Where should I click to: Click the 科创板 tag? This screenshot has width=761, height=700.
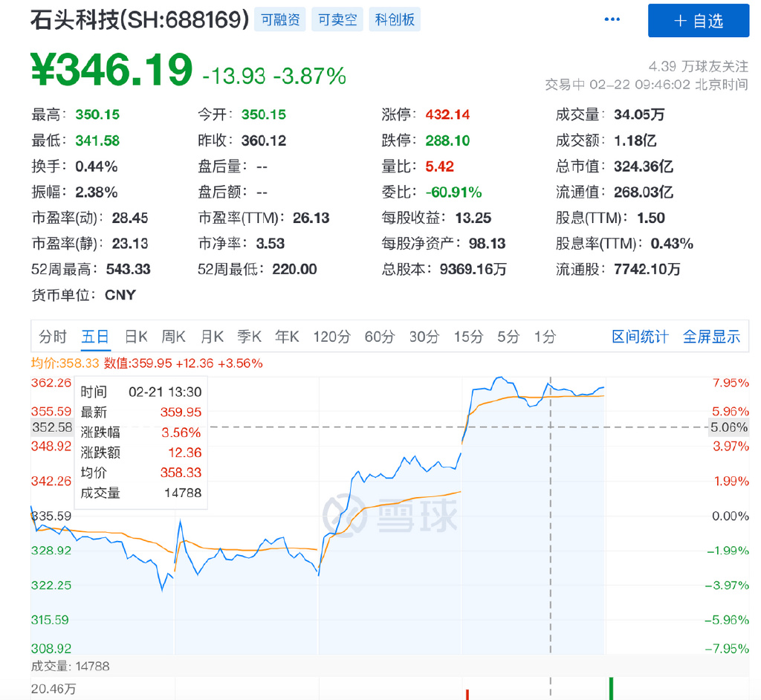[395, 19]
